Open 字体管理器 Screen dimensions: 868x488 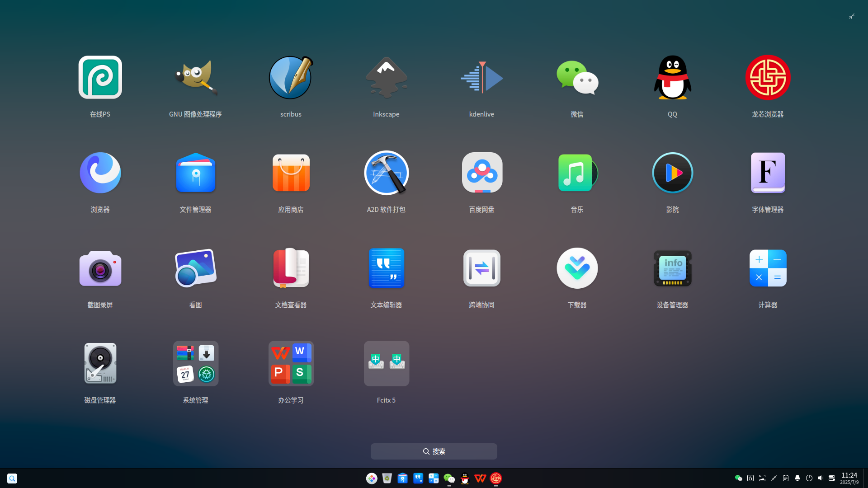pyautogui.click(x=768, y=173)
